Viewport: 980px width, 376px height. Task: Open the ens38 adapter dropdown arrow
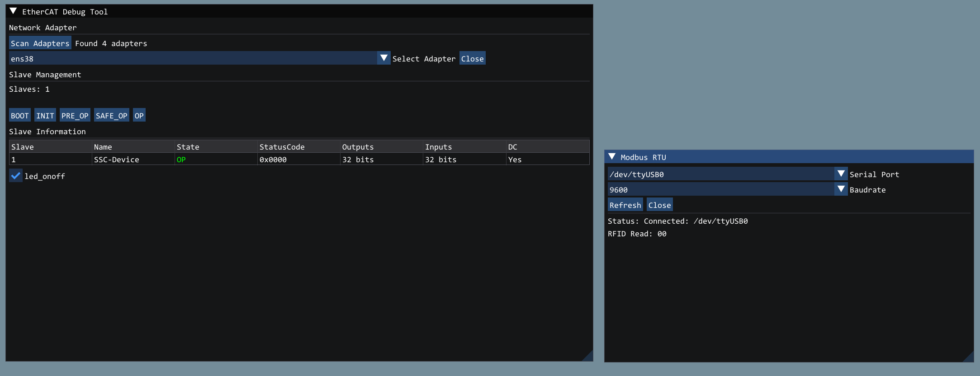[384, 58]
